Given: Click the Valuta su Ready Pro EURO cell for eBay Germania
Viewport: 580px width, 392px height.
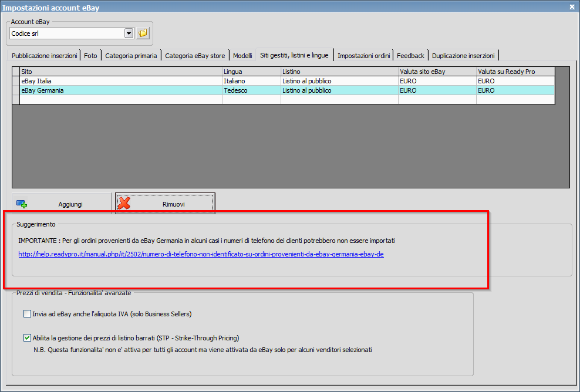Looking at the screenshot, I should (x=515, y=90).
